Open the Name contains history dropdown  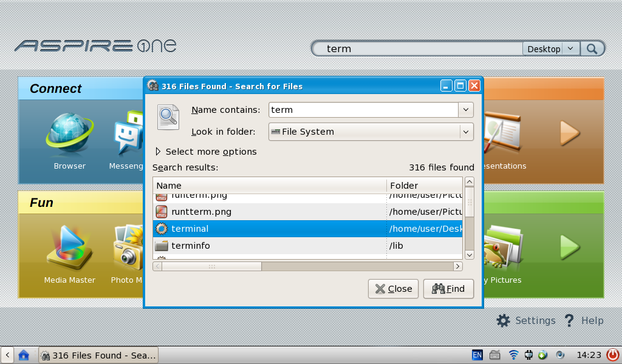[x=466, y=110]
